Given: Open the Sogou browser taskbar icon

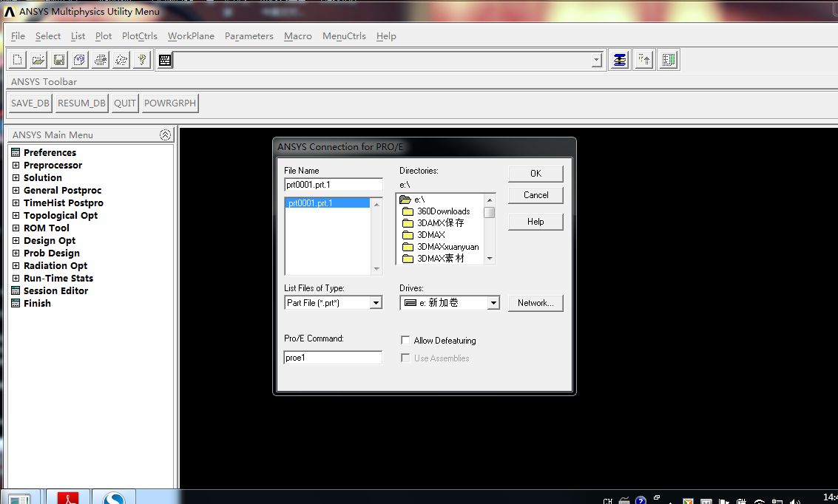Looking at the screenshot, I should [114, 497].
